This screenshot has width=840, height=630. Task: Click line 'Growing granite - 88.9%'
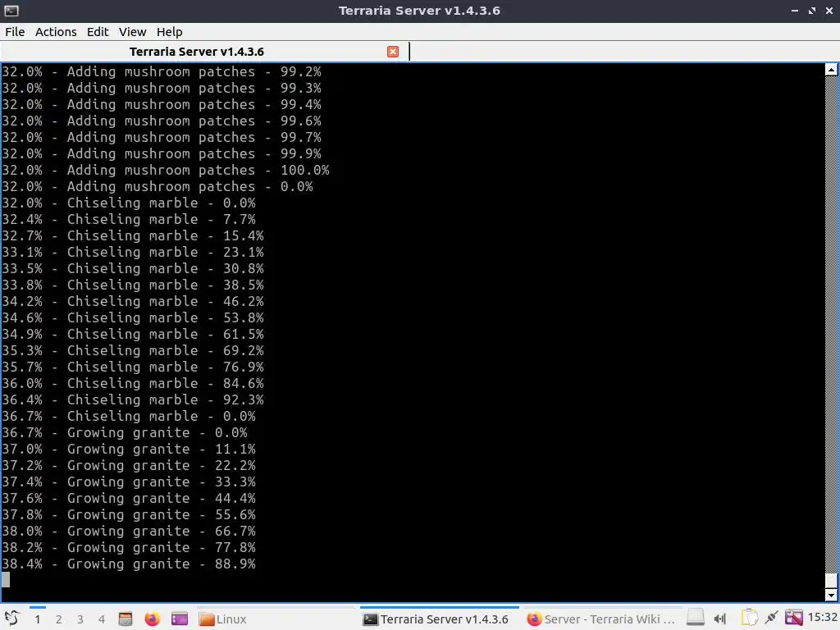(x=129, y=564)
